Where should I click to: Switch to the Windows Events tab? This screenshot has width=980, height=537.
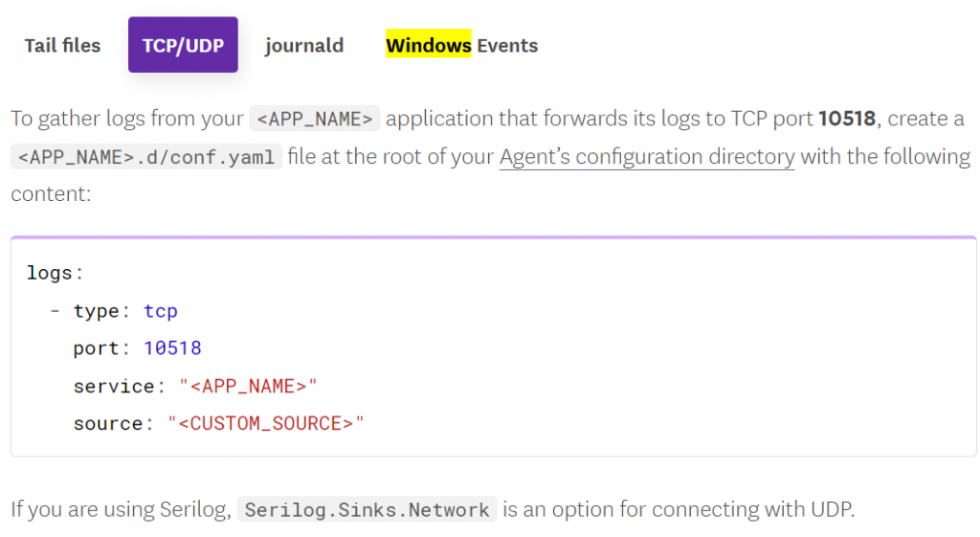[x=461, y=45]
